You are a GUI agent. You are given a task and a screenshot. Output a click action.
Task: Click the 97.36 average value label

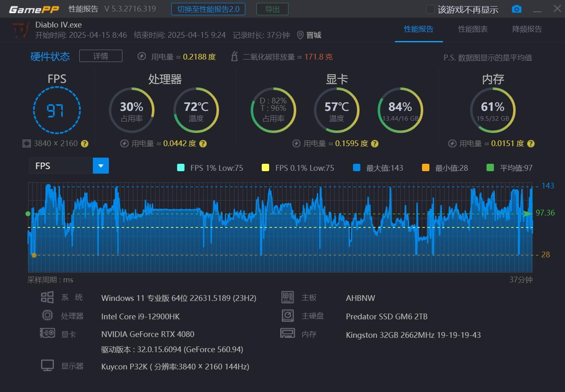coord(545,213)
